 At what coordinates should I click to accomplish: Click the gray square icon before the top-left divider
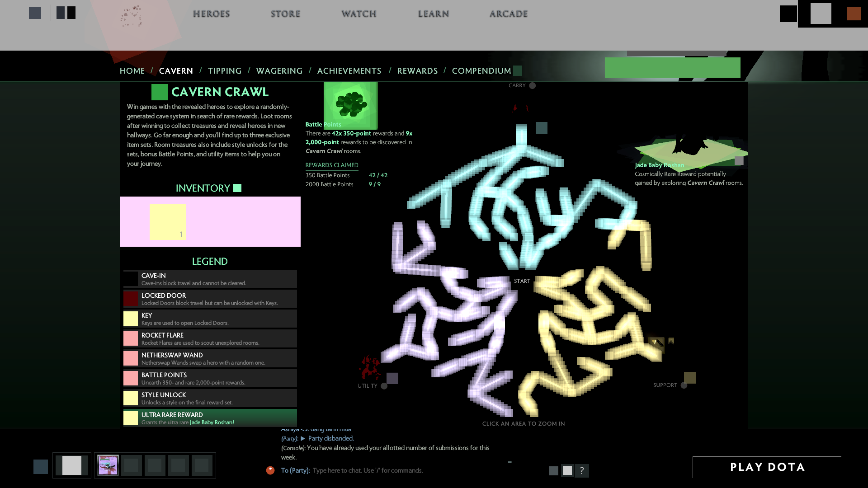[x=35, y=13]
